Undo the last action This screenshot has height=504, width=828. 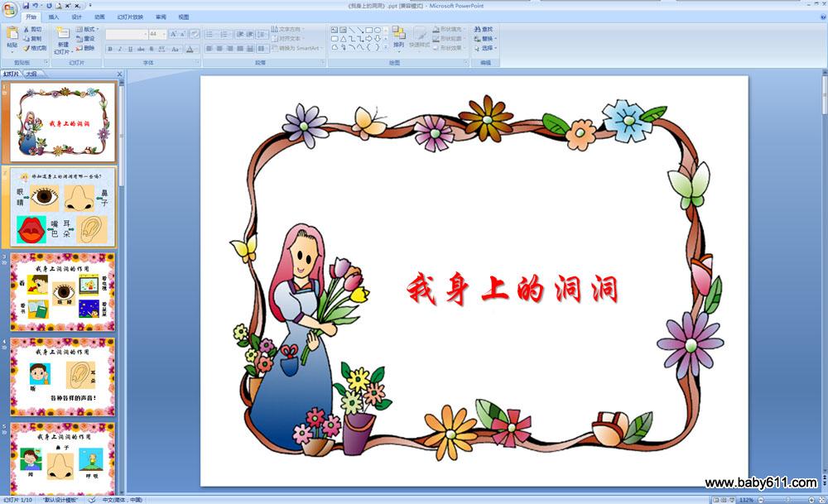tap(35, 6)
